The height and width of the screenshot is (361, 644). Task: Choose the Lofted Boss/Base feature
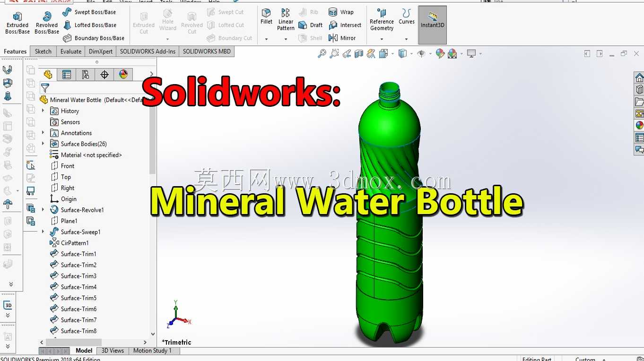pos(90,25)
